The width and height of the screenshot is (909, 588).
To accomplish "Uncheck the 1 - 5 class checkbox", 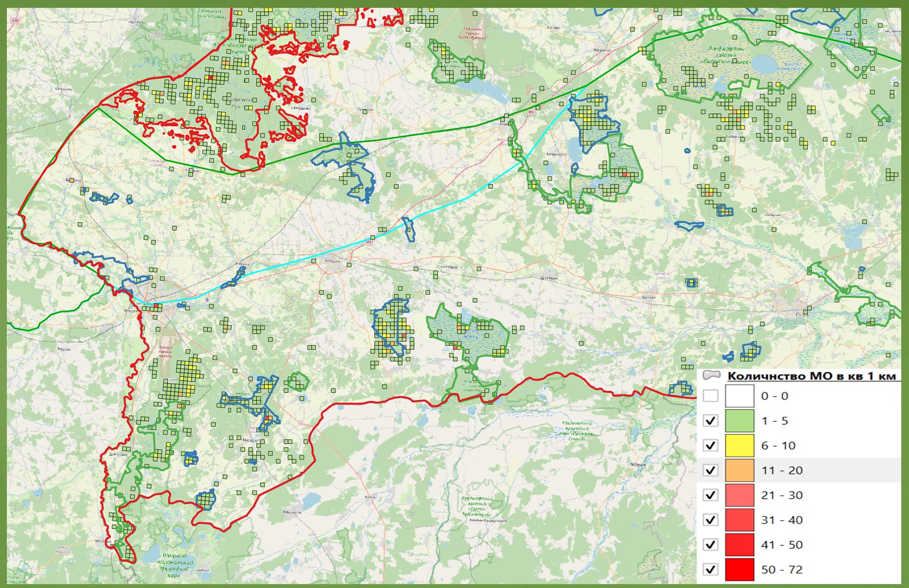I will [x=710, y=421].
